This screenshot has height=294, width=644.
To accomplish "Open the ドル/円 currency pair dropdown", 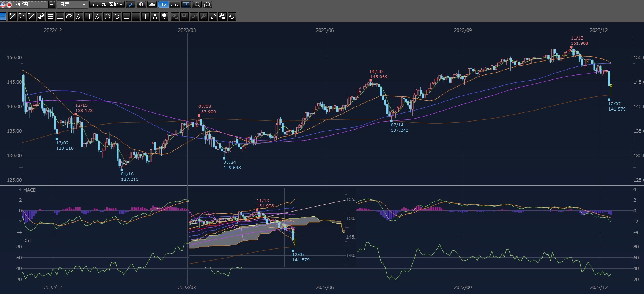I will (52, 5).
